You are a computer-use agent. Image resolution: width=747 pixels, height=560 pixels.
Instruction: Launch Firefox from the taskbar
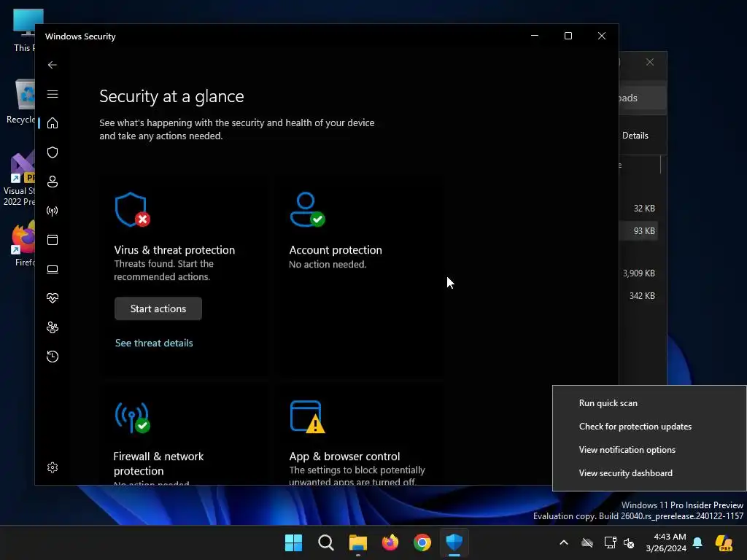[390, 542]
